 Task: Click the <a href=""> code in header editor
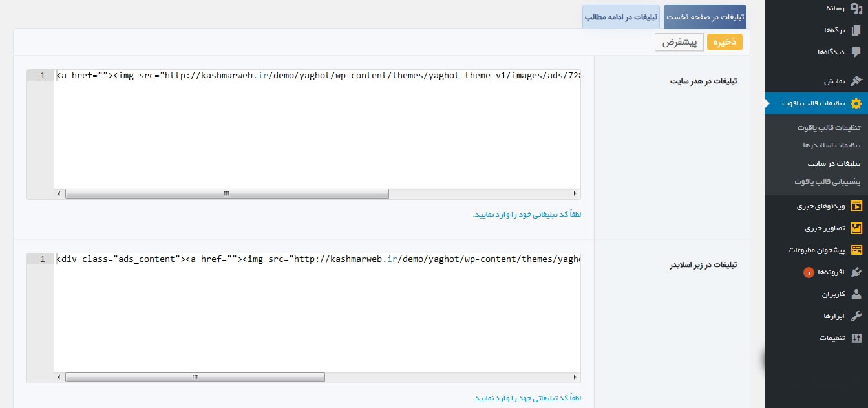[83, 76]
